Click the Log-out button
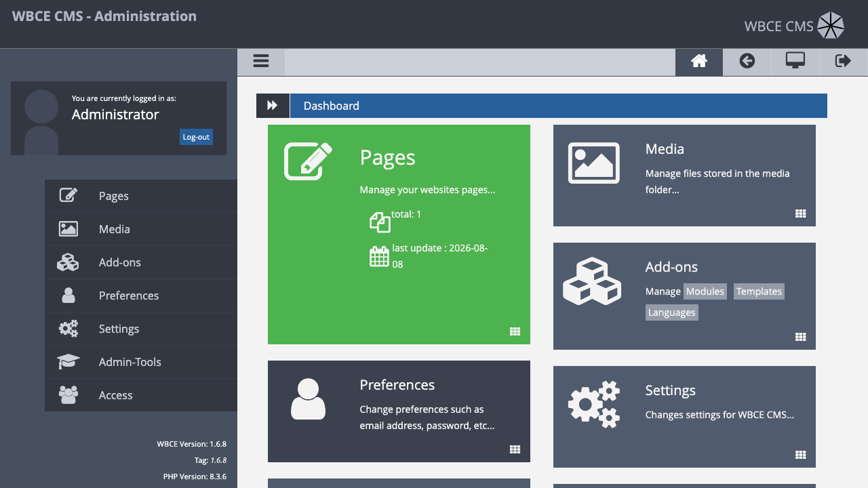 (x=196, y=137)
